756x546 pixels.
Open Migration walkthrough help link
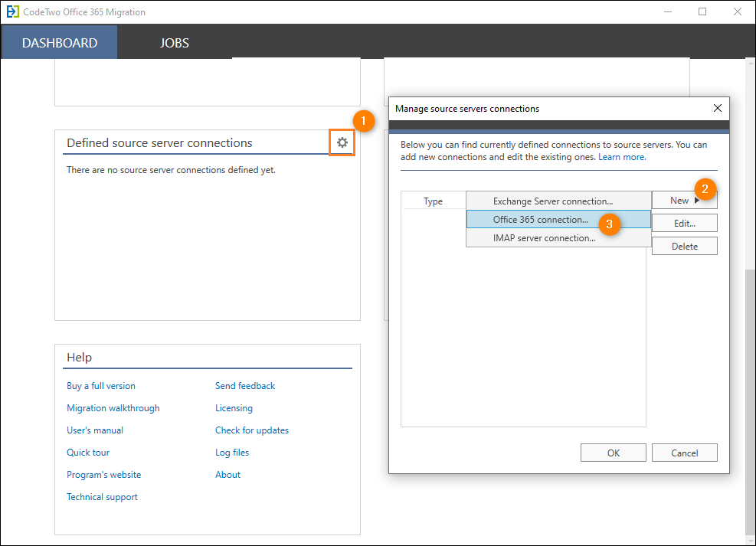pos(113,407)
